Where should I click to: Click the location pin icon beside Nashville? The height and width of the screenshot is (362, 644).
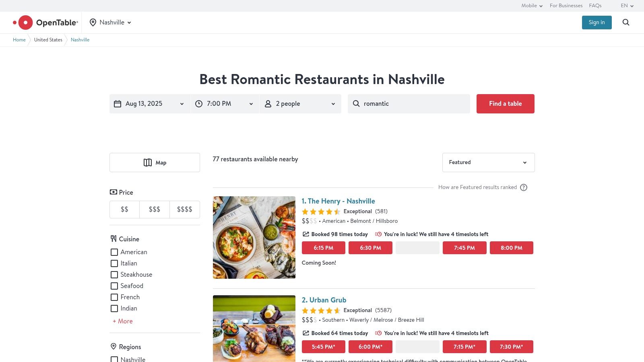pyautogui.click(x=93, y=23)
